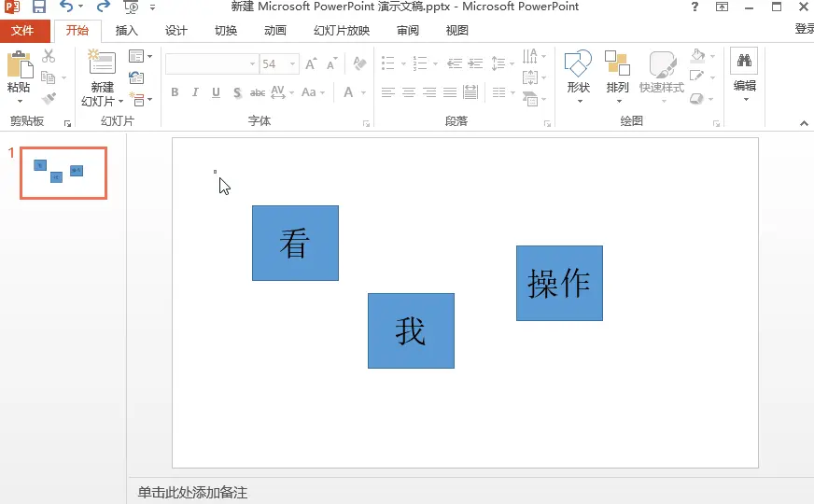This screenshot has height=504, width=814.
Task: Copy selection icon in clipboard group
Action: point(49,77)
